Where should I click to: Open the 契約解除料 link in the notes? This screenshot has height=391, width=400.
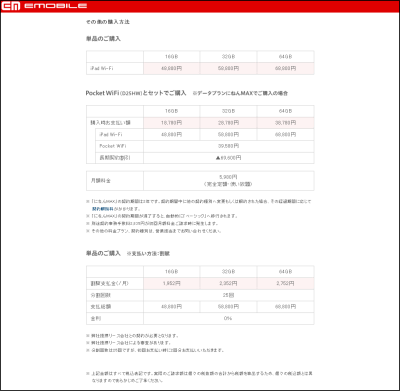point(103,209)
